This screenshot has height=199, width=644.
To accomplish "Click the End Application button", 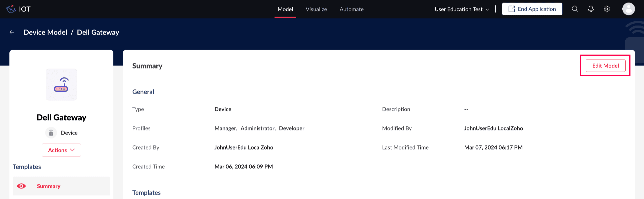I will pyautogui.click(x=532, y=9).
